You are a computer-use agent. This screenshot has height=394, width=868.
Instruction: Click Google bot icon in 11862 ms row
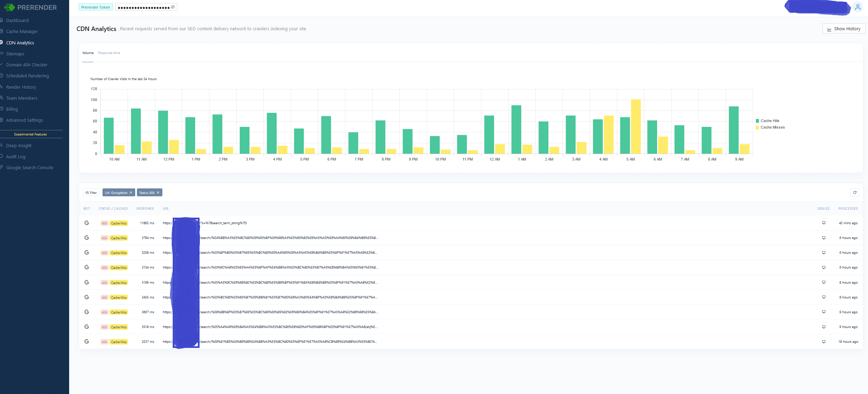pyautogui.click(x=87, y=223)
